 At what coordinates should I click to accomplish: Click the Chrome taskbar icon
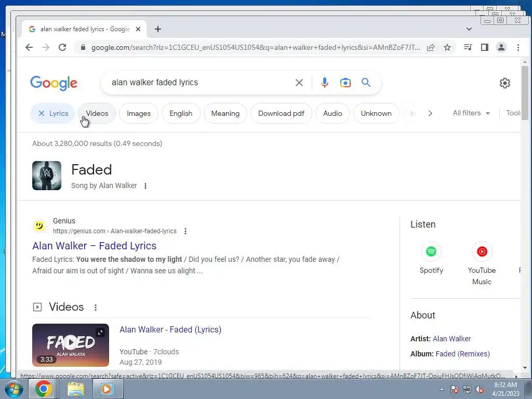click(x=43, y=389)
